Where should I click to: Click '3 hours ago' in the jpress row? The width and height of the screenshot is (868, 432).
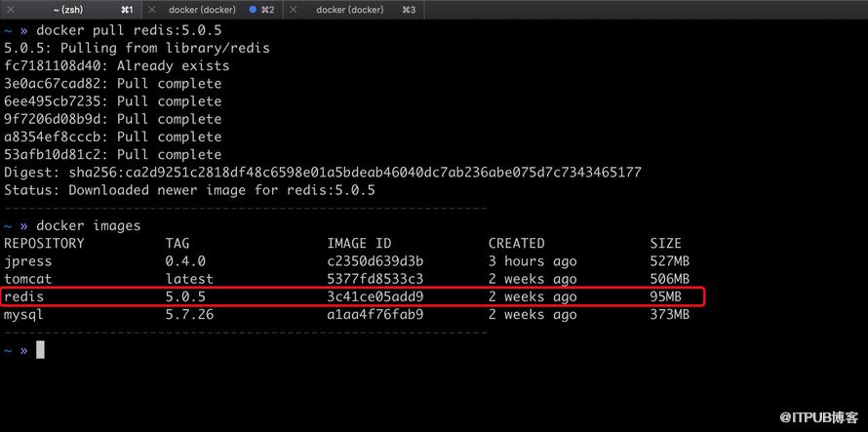[533, 261]
